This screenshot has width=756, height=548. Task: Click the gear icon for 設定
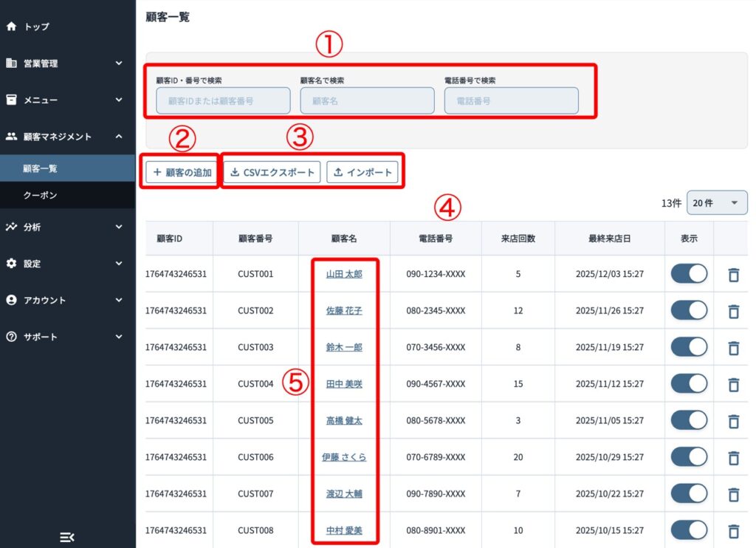point(11,264)
